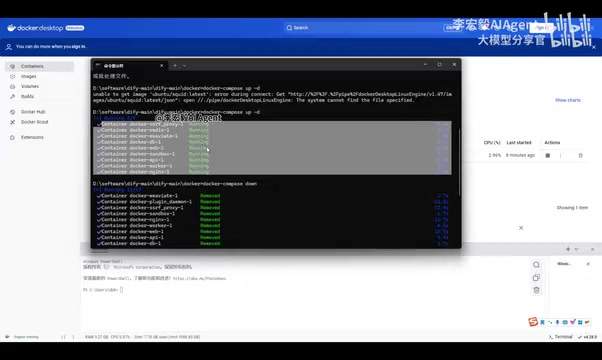Expand the terminal session dropdown chevron
602x360 pixels.
coord(576,249)
